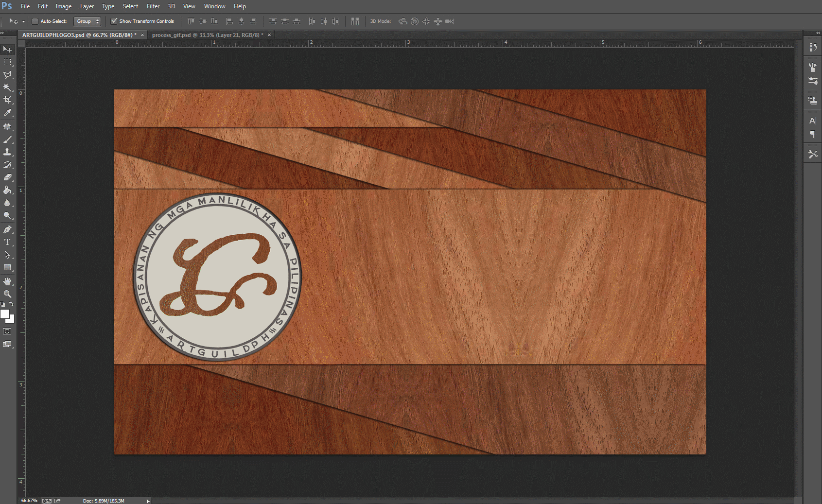Image resolution: width=822 pixels, height=504 pixels.
Task: Select the Pen tool
Action: point(7,229)
